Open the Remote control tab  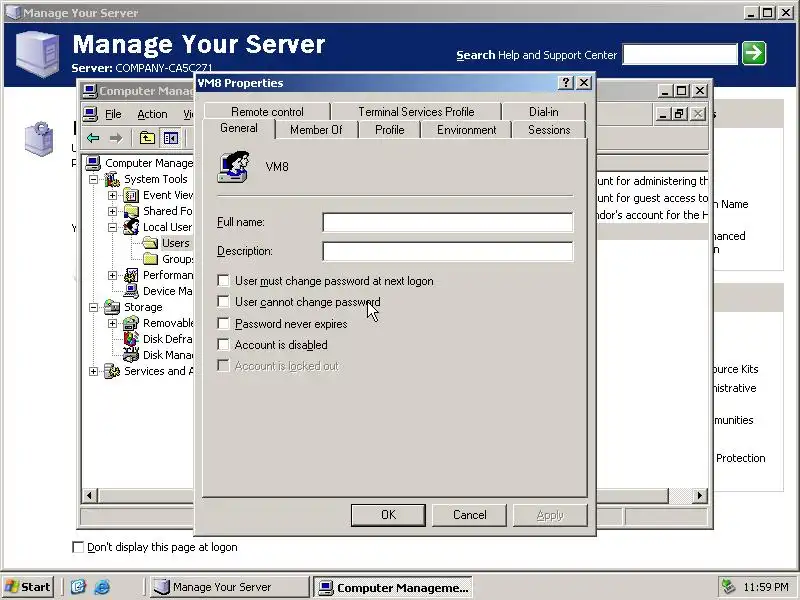[x=267, y=112]
